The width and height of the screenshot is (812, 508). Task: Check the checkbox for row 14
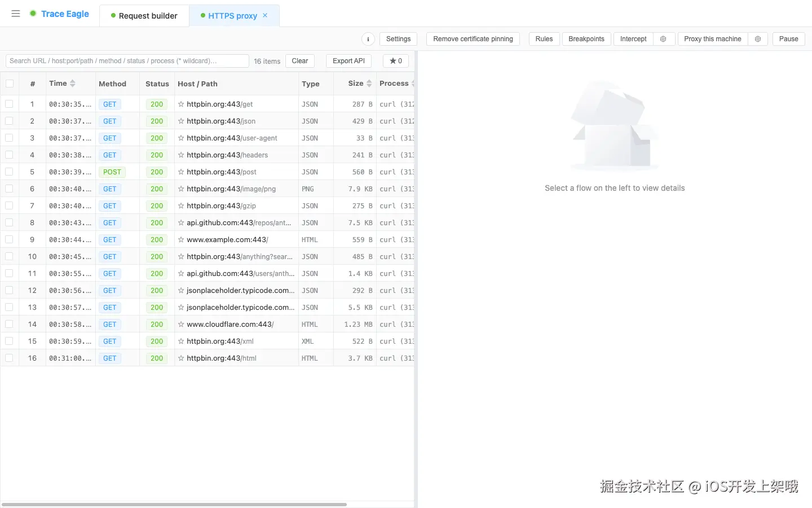pyautogui.click(x=10, y=324)
